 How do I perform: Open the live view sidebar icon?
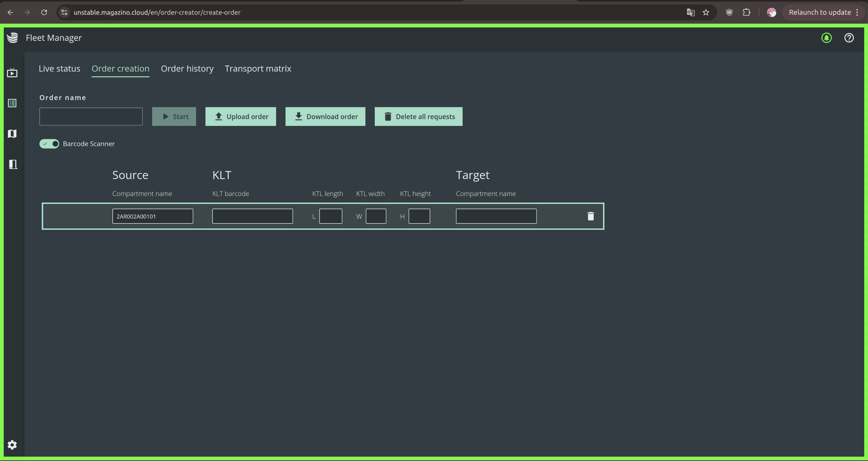click(x=12, y=72)
